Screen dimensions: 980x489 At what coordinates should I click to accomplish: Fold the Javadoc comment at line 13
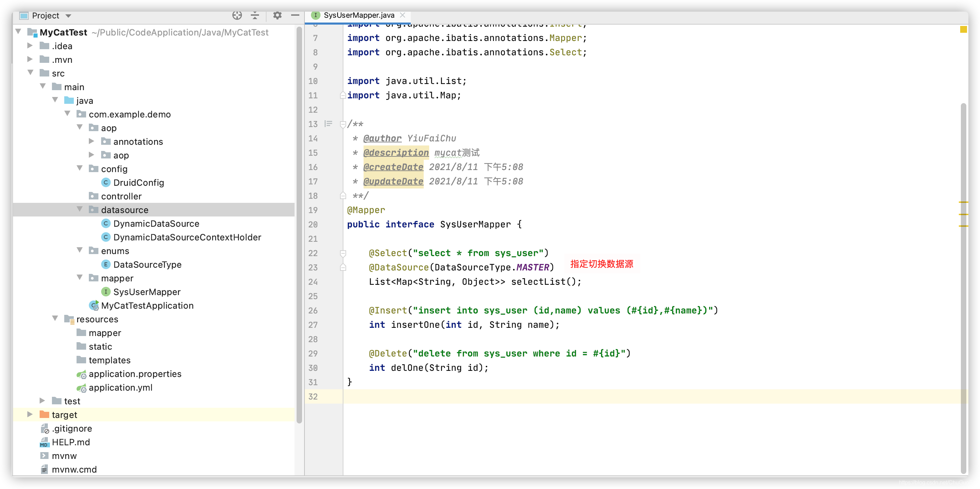343,124
